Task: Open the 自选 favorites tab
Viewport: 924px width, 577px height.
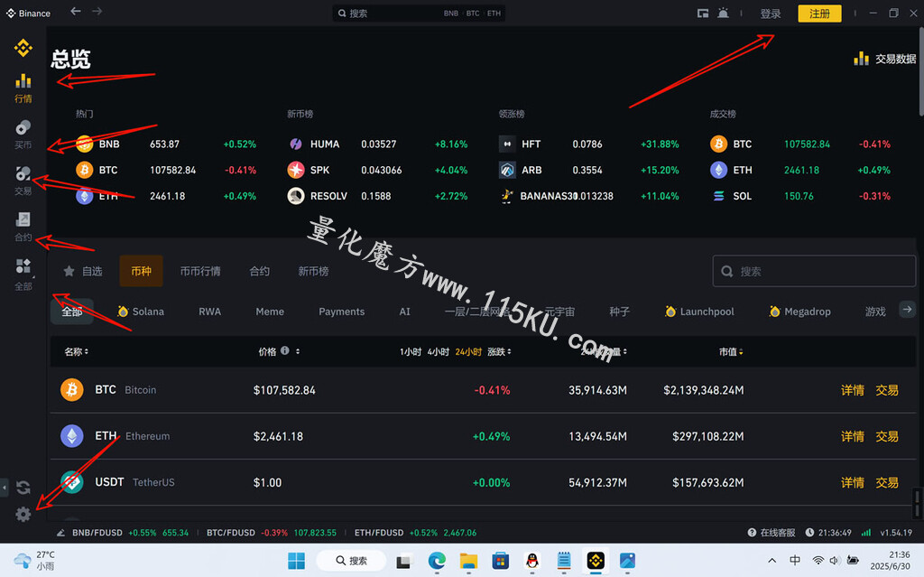Action: pyautogui.click(x=83, y=272)
